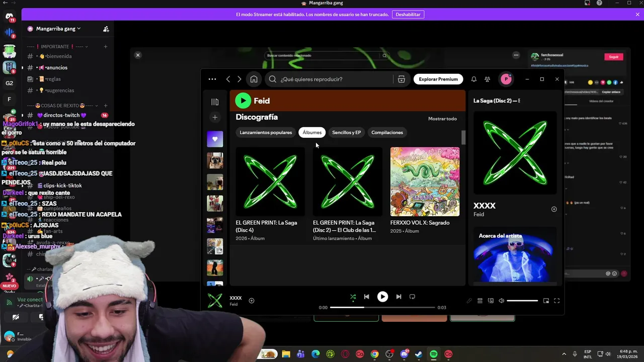644x362 pixels.
Task: Select Compilaciones filter
Action: coord(387,132)
